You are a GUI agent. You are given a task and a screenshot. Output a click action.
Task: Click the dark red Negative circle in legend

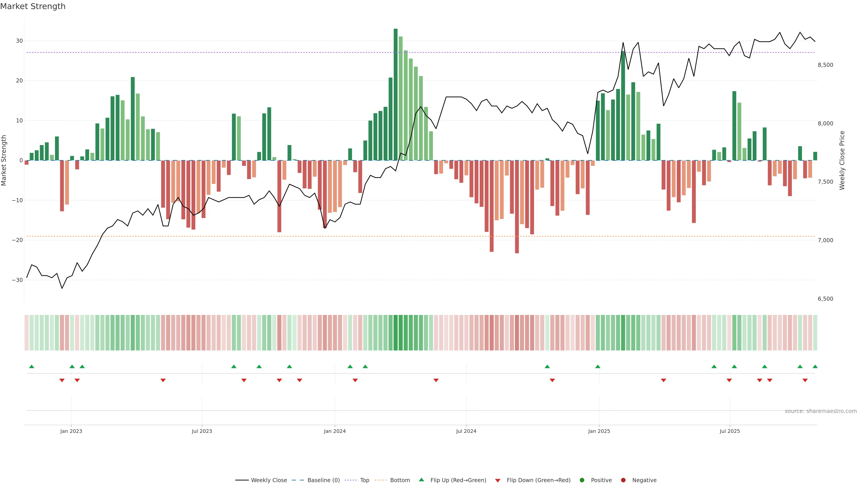tap(623, 480)
